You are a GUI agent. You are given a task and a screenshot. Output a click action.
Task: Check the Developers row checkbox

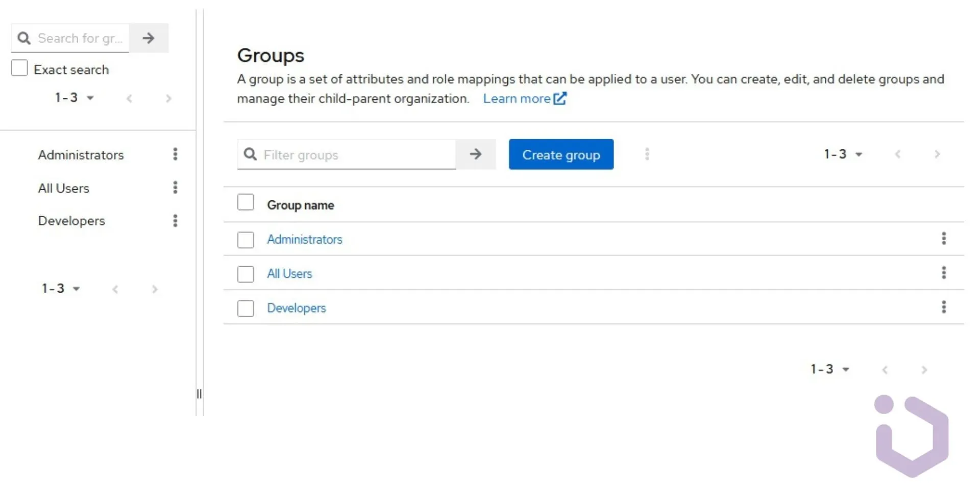tap(246, 308)
